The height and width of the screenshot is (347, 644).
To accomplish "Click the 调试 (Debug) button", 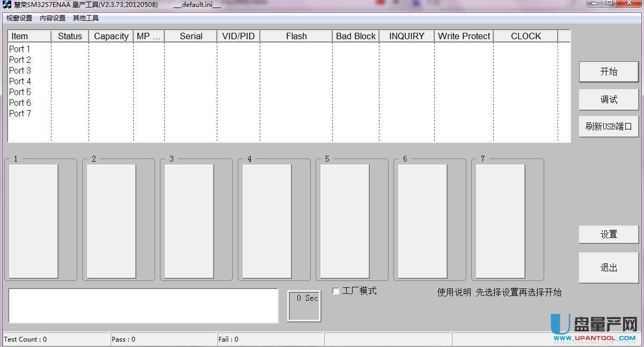I will [609, 99].
